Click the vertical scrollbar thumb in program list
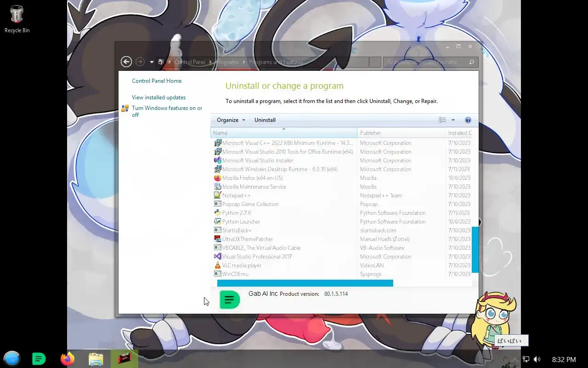Screen dimensions: 588x368 tap(475, 250)
